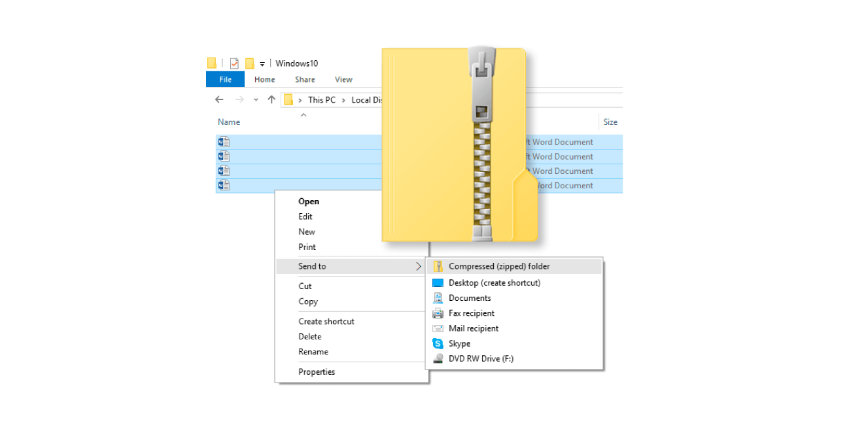Click the Documents icon in submenu
The height and width of the screenshot is (429, 868).
[x=438, y=298]
